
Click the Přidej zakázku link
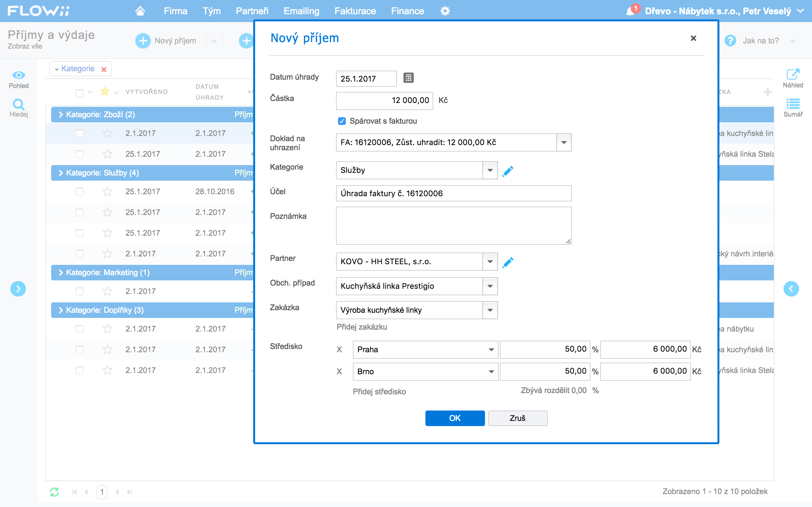(362, 327)
